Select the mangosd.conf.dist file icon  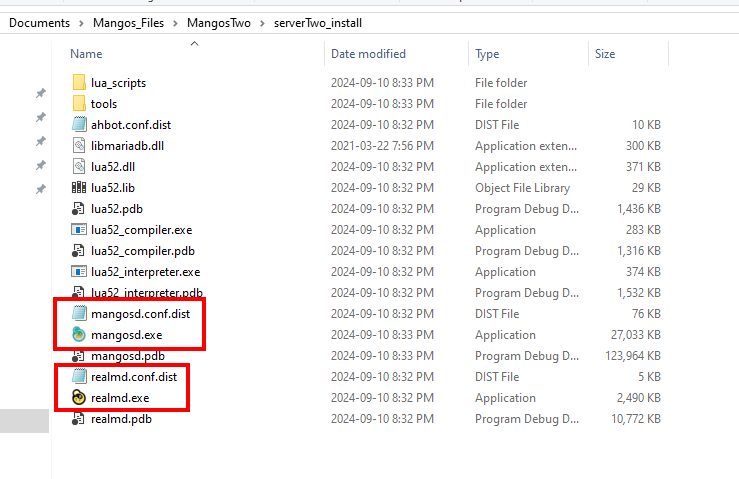(x=79, y=314)
